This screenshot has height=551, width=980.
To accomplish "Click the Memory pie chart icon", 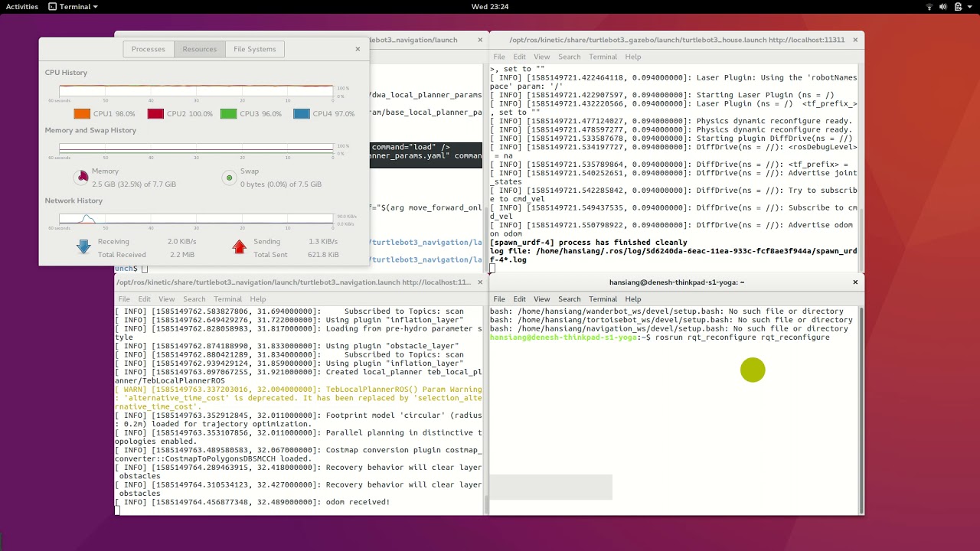I will tap(82, 178).
